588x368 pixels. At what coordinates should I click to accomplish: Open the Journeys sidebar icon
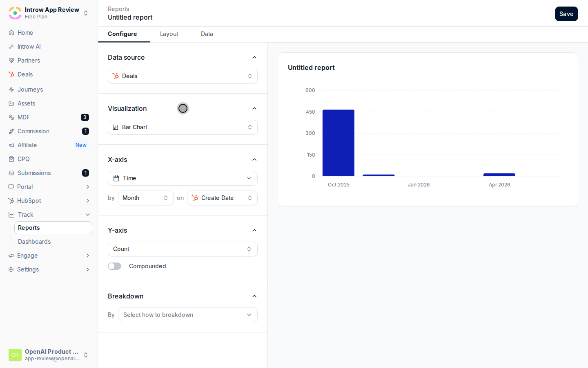tap(11, 90)
